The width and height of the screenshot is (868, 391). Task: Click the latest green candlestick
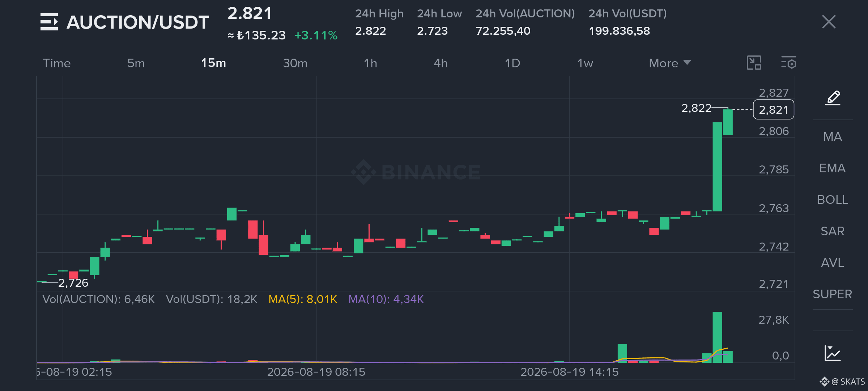coord(728,122)
